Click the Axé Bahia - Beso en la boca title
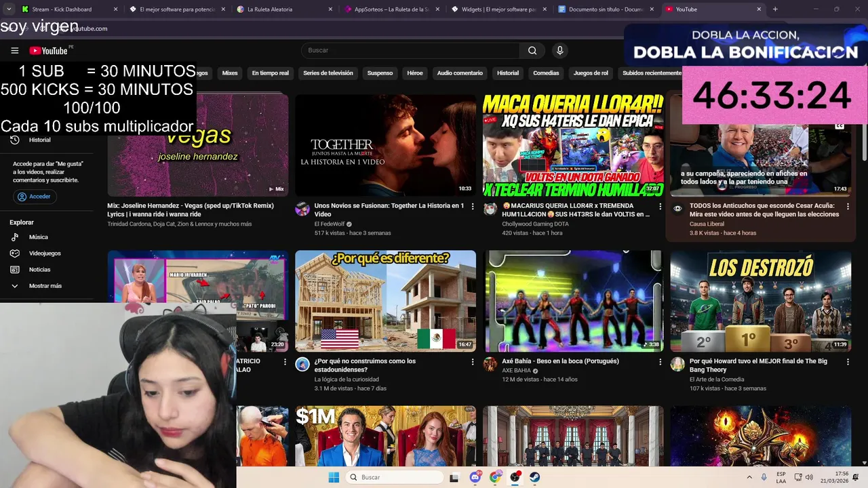This screenshot has width=868, height=488. (x=560, y=361)
